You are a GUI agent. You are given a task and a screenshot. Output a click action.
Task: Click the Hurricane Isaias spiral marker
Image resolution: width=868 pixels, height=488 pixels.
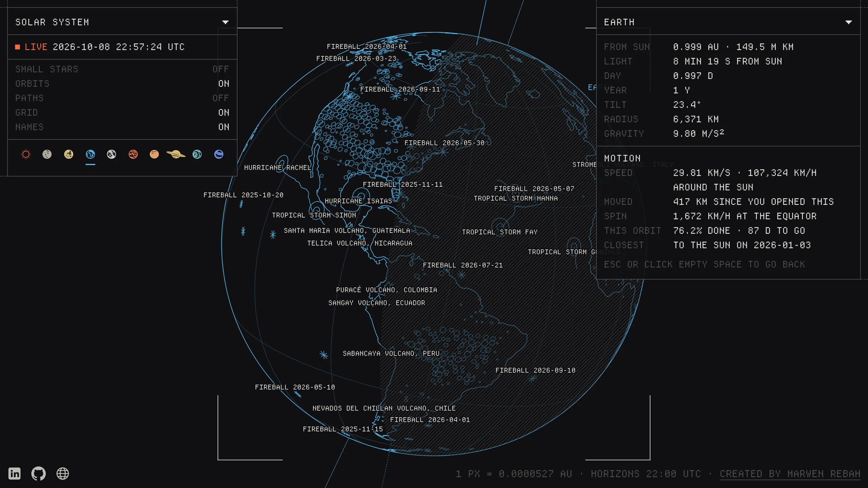(x=361, y=196)
